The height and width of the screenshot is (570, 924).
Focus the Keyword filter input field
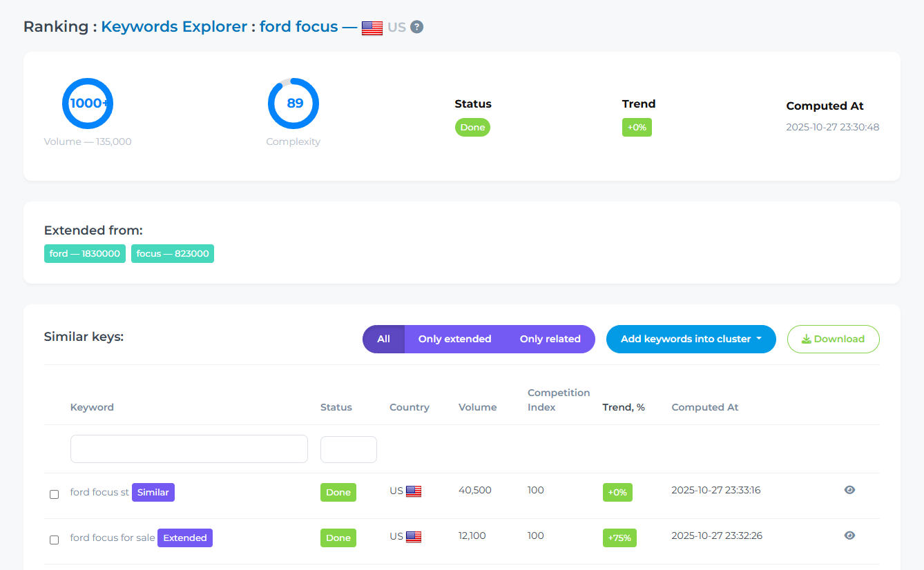[189, 449]
